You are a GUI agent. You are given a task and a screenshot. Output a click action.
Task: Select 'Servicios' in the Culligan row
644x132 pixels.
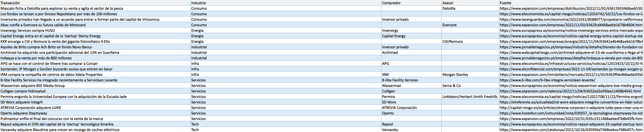(286, 91)
